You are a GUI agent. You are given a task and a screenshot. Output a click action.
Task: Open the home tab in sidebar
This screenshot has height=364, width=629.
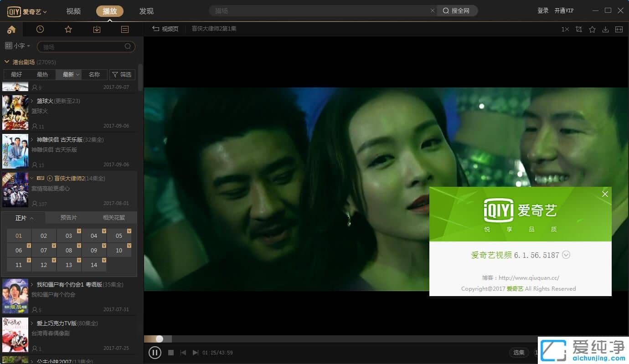click(x=11, y=29)
